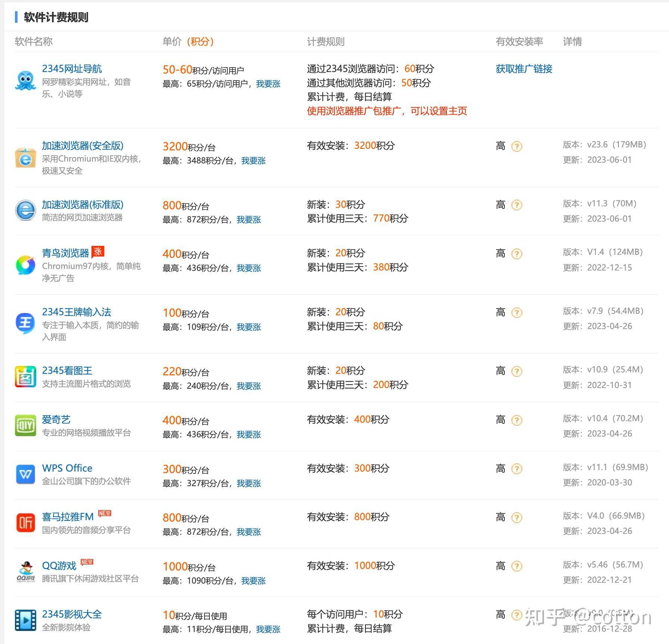
Task: Click the 计费规则 column header
Action: point(326,41)
